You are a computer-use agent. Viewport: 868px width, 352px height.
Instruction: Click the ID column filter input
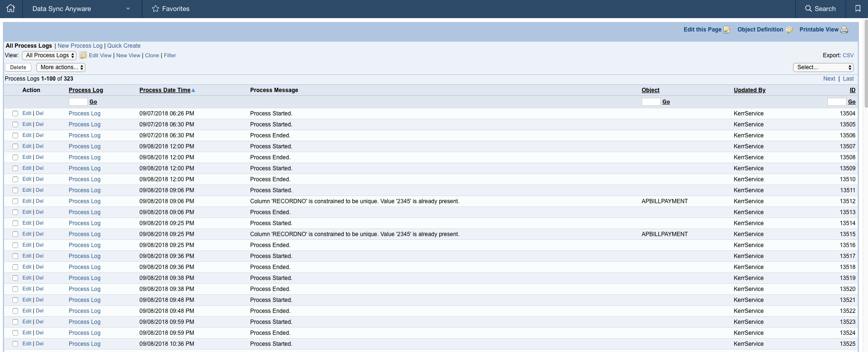tap(836, 102)
